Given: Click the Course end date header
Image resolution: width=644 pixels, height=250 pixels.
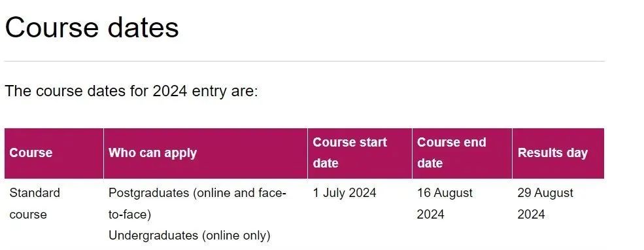Looking at the screenshot, I should (451, 152).
